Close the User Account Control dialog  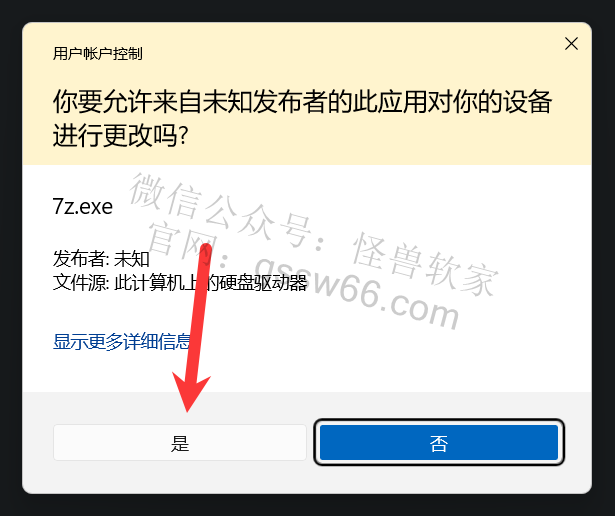point(571,44)
